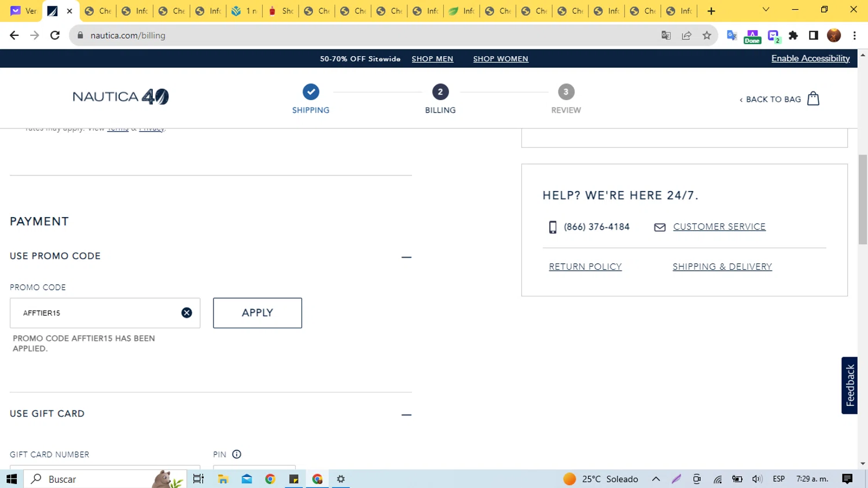This screenshot has height=488, width=868.
Task: Open the tab search dropdown arrow
Action: [x=766, y=10]
